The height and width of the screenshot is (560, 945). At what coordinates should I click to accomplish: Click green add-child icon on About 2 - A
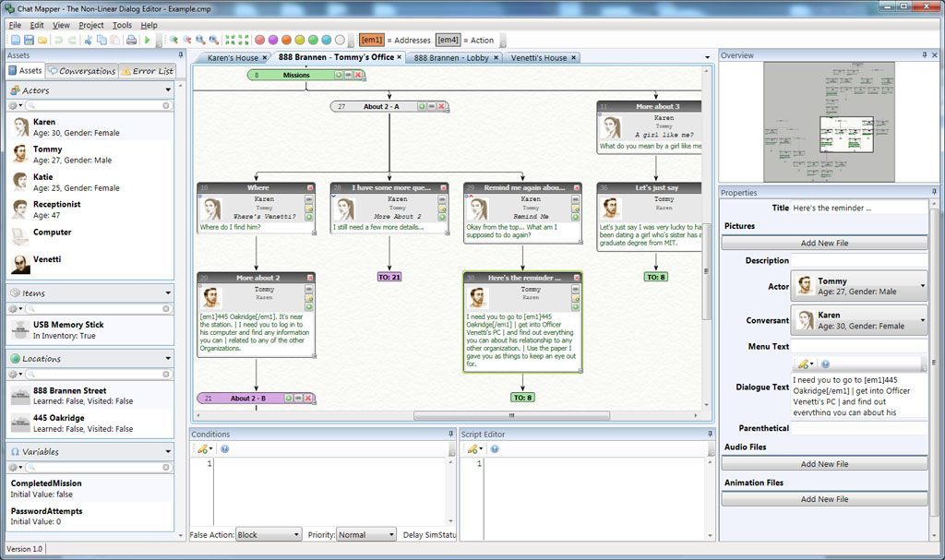point(422,107)
